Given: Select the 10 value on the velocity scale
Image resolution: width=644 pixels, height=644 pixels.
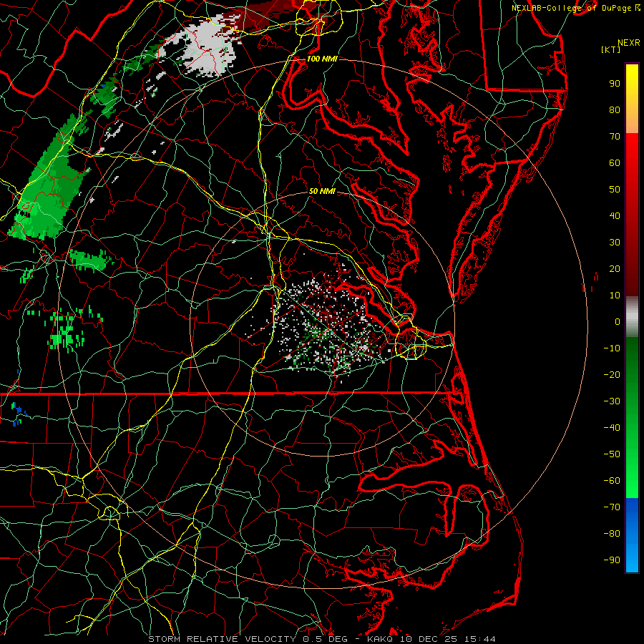Looking at the screenshot, I should point(615,296).
